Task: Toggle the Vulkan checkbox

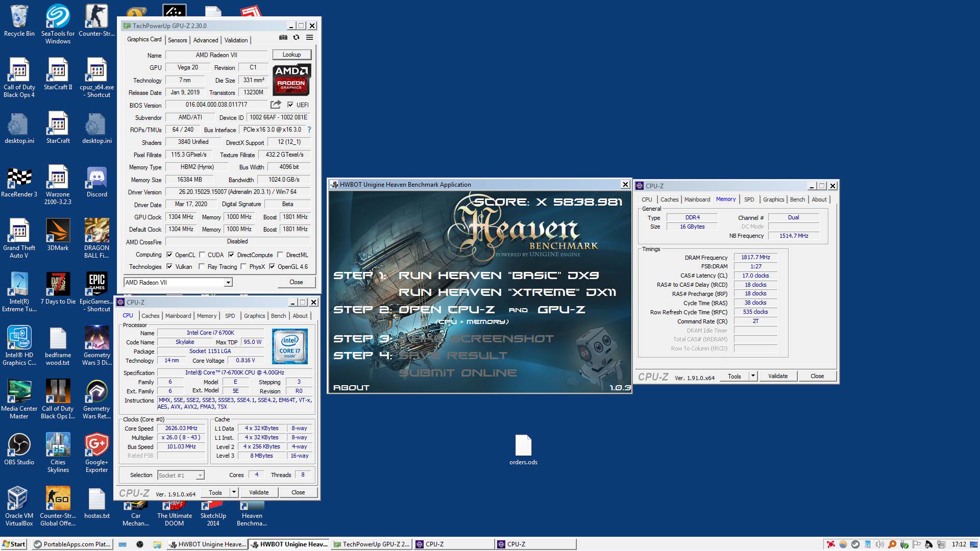Action: tap(169, 266)
